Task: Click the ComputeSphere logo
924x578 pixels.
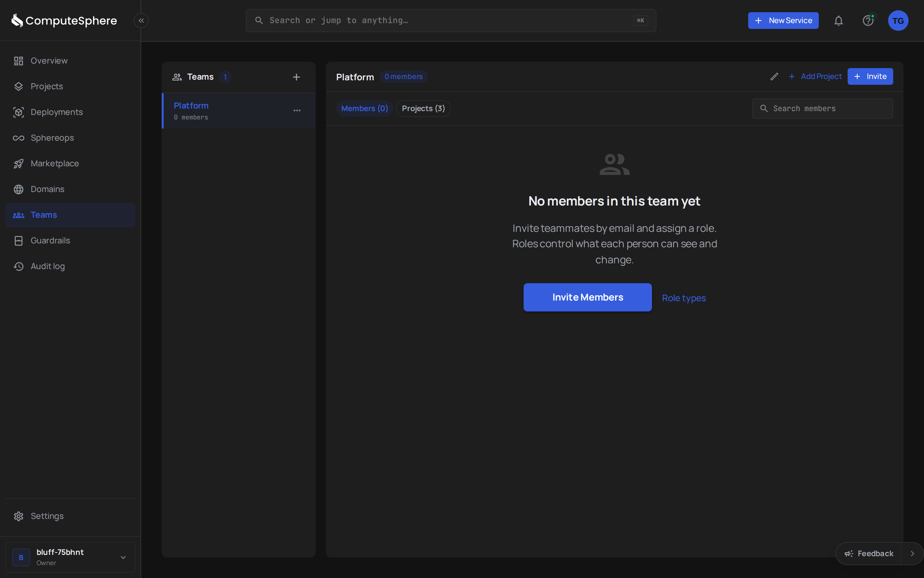Action: pos(64,21)
